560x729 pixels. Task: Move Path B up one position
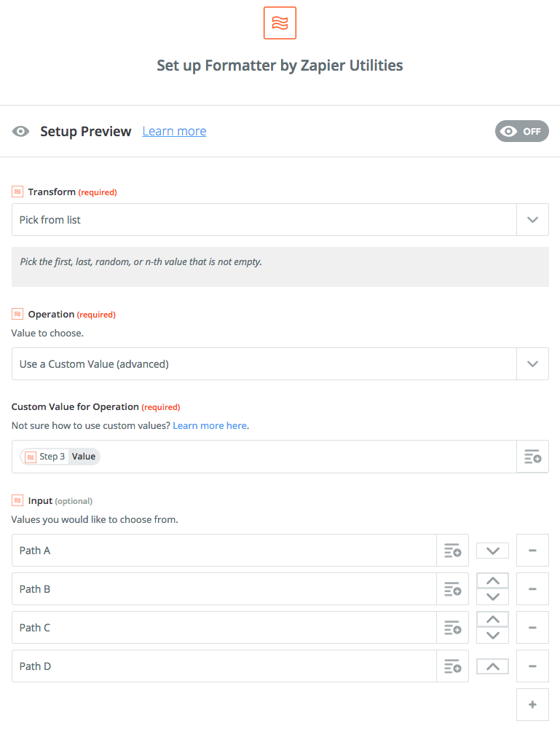492,580
